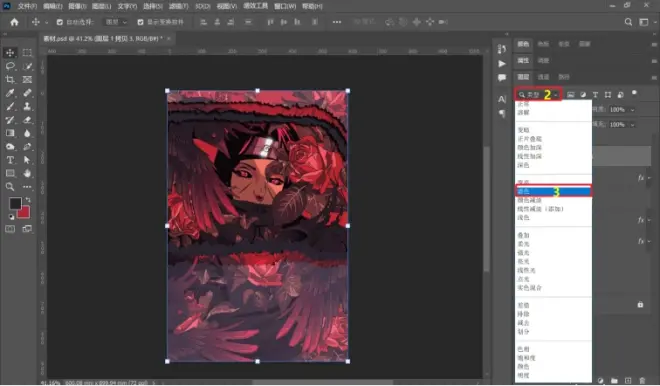Choose 实色混合 blend mode
660x386 pixels.
point(530,288)
